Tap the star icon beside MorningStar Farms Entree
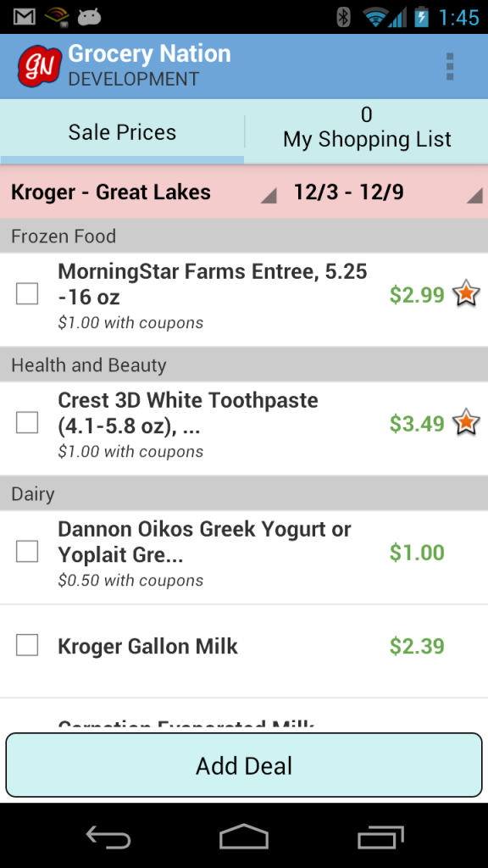The height and width of the screenshot is (868, 488). click(x=466, y=294)
